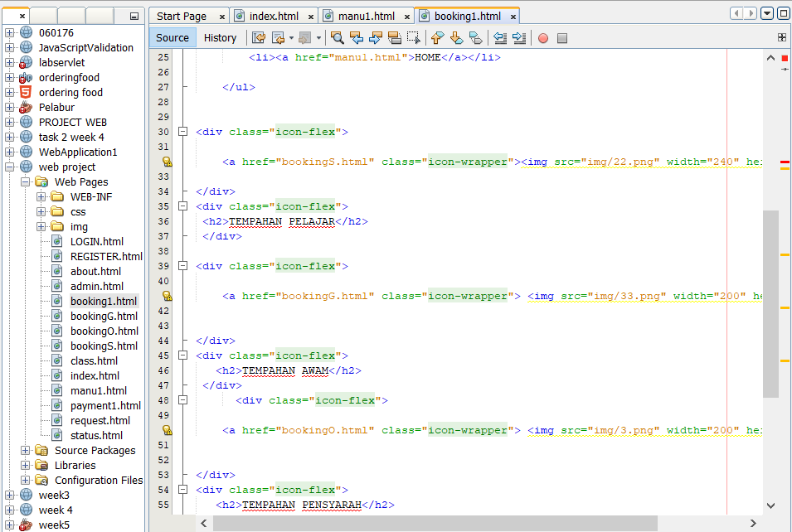The height and width of the screenshot is (532, 792).
Task: Click the History view button
Action: pyautogui.click(x=220, y=37)
